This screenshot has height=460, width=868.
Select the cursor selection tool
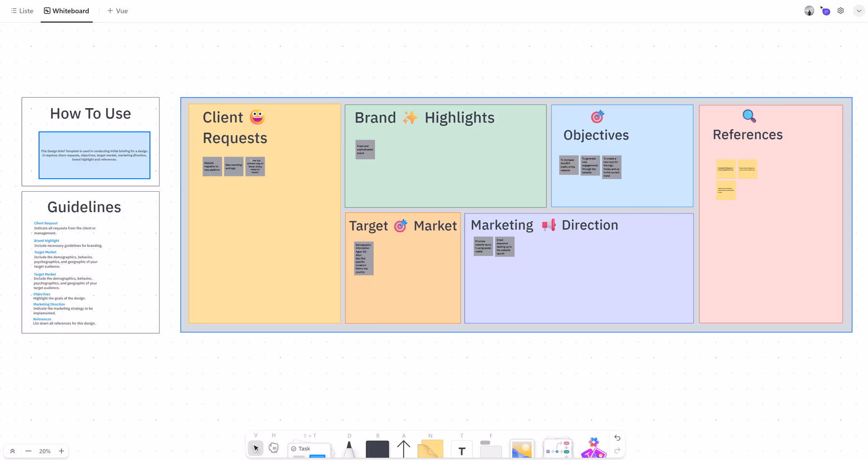[255, 448]
